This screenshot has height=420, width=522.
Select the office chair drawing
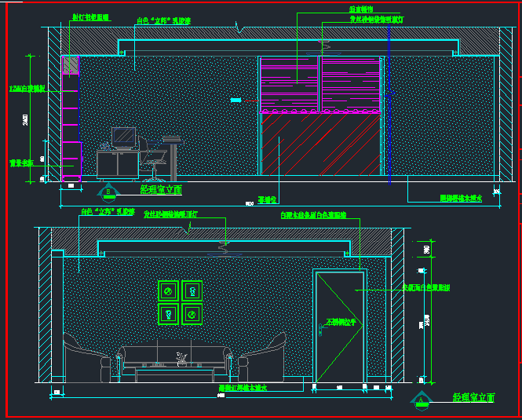pyautogui.click(x=154, y=160)
